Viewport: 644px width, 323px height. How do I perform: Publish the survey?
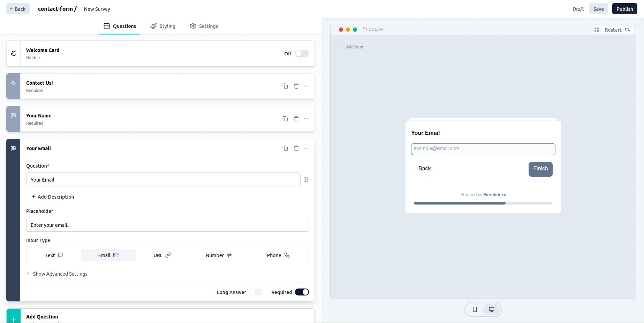624,9
